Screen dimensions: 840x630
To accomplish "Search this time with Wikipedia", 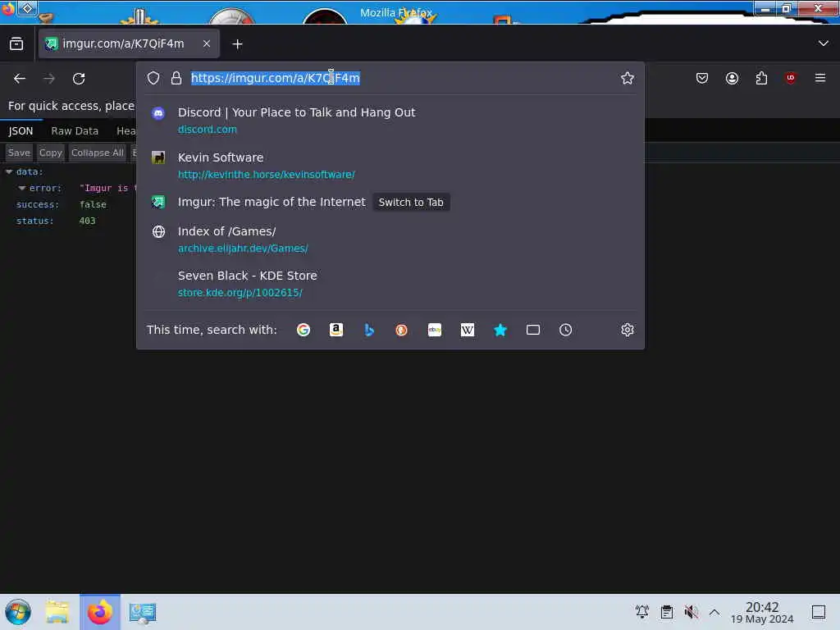I will (x=467, y=330).
